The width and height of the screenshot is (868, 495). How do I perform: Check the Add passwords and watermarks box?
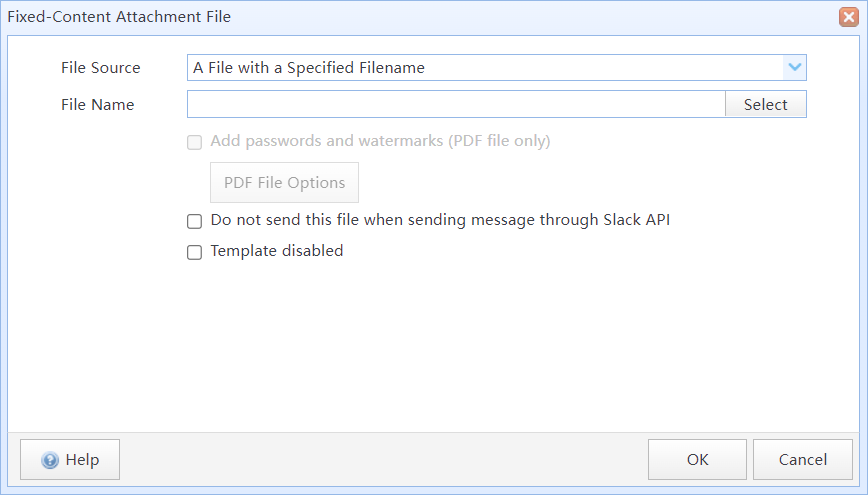pyautogui.click(x=194, y=142)
